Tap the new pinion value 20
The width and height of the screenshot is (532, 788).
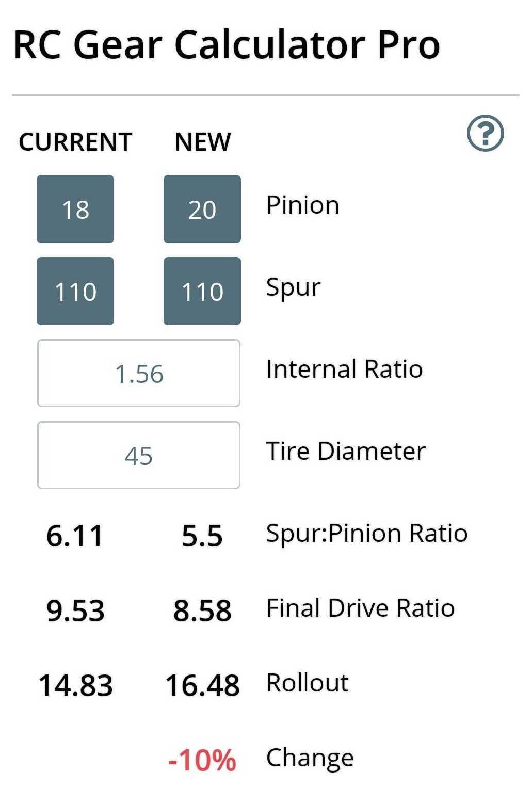[202, 209]
